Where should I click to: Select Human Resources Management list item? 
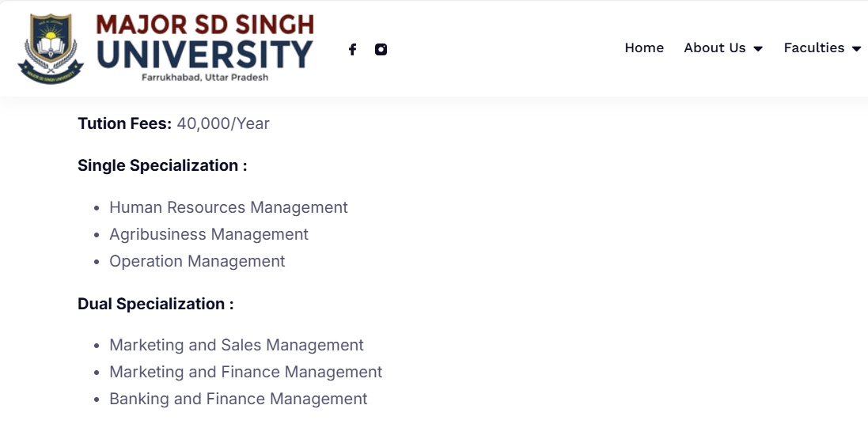pos(228,207)
